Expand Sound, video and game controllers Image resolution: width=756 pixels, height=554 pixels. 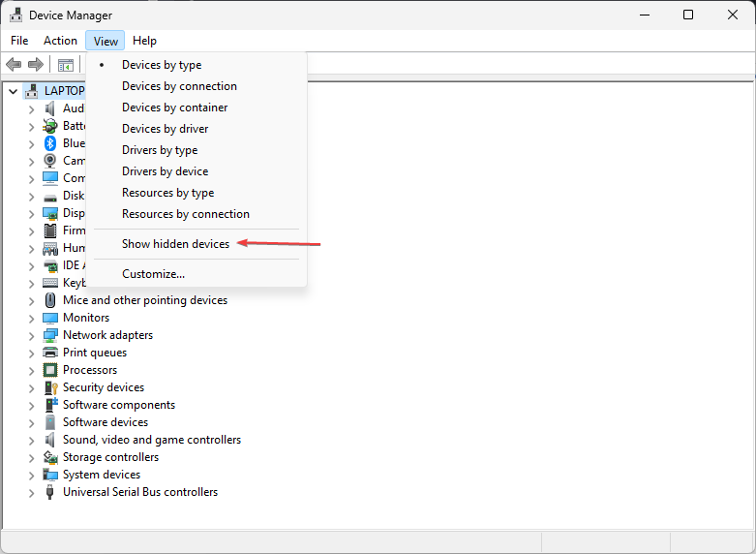pos(31,441)
